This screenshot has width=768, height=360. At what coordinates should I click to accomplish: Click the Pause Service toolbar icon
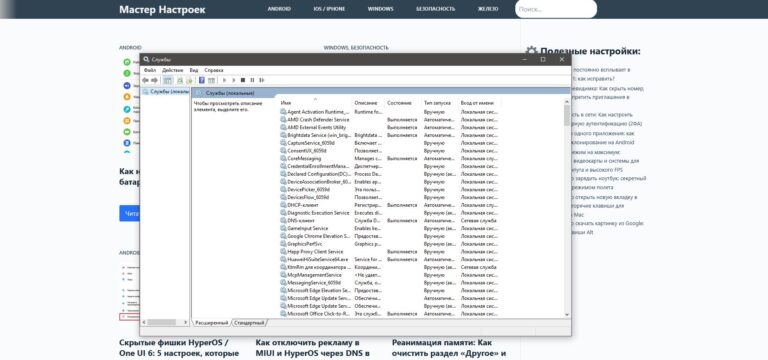[x=252, y=80]
